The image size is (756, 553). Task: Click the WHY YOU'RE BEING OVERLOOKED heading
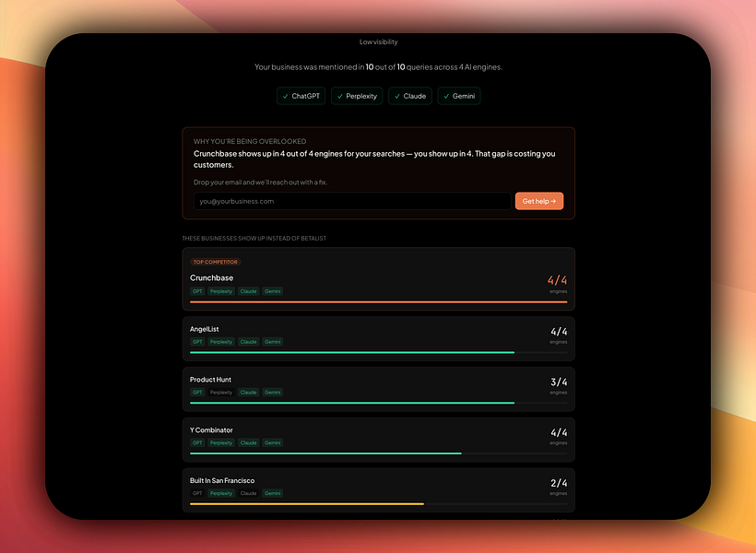click(250, 141)
